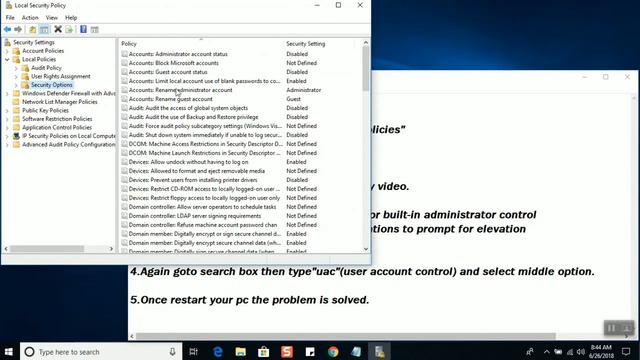
Task: Expand the Public Key Policies node arrow
Action: tap(7, 111)
